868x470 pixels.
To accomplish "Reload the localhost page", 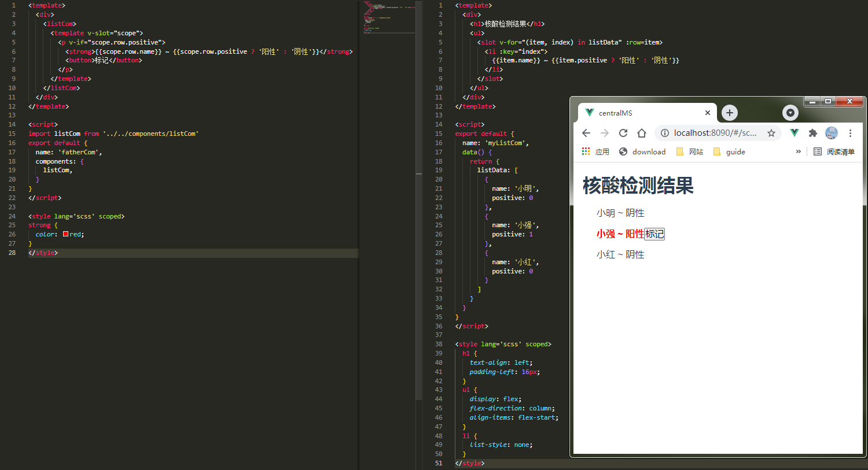I will click(623, 133).
